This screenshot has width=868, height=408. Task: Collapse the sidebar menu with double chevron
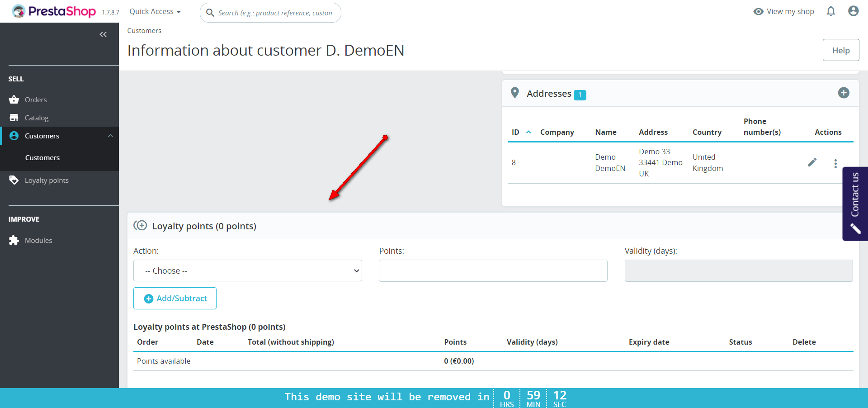pos(103,34)
